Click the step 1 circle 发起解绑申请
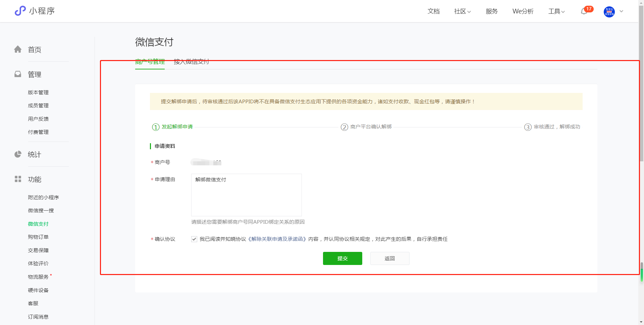 click(156, 127)
